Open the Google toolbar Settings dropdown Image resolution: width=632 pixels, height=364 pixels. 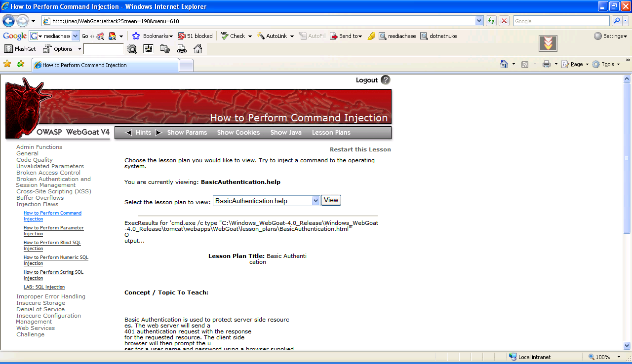tap(610, 36)
